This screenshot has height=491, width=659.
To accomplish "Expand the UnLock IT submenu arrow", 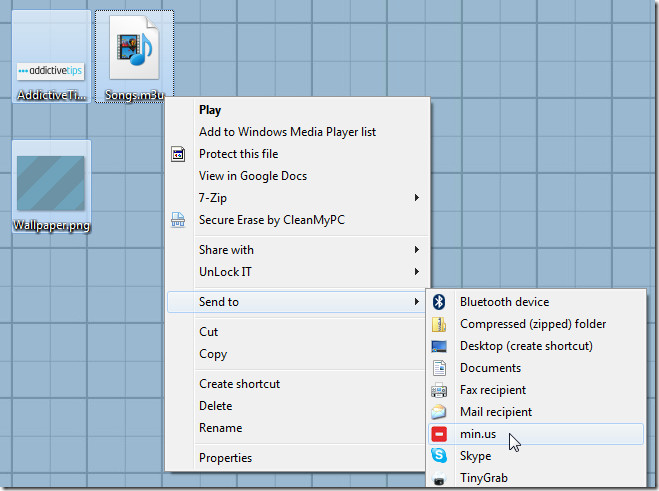I will point(417,272).
